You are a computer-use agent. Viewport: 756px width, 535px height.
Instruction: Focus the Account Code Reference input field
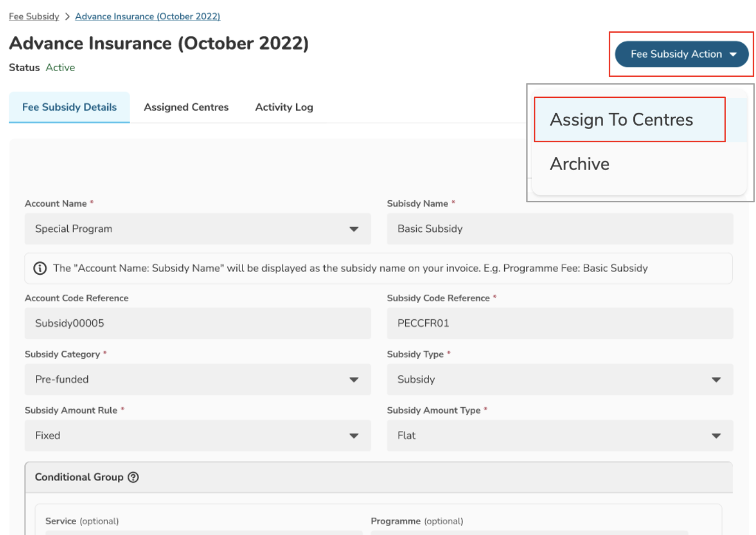[197, 324]
